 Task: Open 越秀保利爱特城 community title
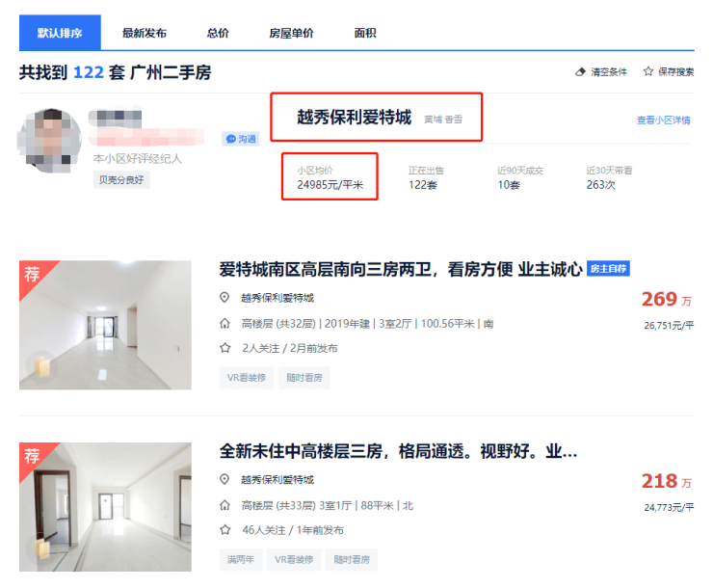pos(354,118)
